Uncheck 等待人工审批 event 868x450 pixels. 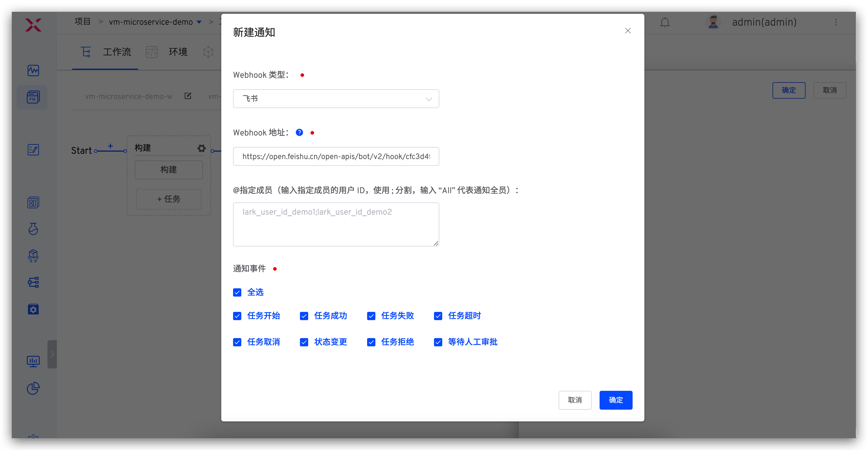(438, 342)
